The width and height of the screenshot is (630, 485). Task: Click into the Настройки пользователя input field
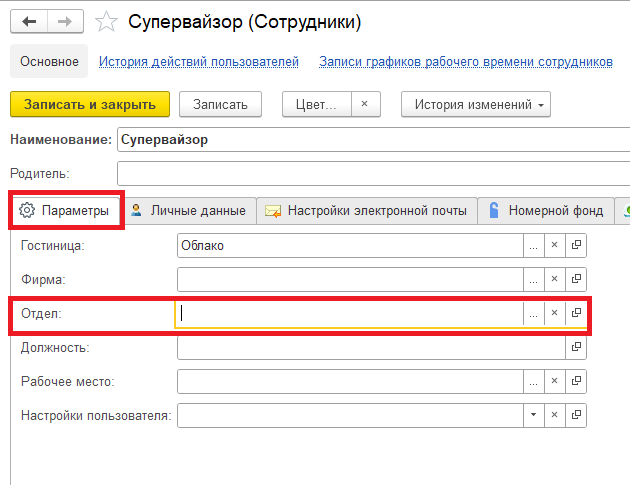coord(350,415)
